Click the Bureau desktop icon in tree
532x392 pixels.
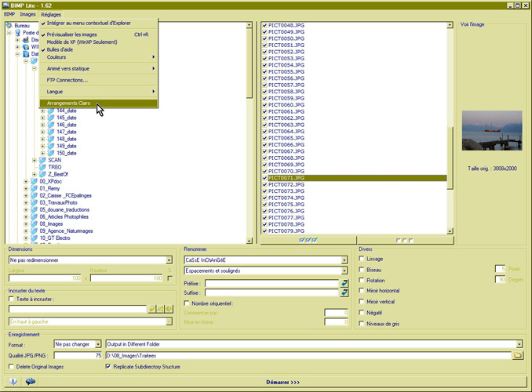pyautogui.click(x=9, y=25)
